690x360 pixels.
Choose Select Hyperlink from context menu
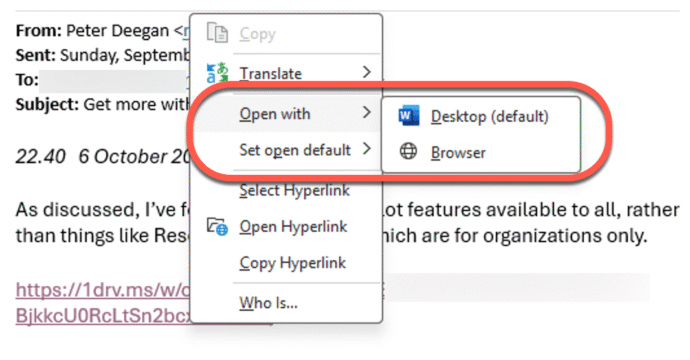(x=286, y=190)
